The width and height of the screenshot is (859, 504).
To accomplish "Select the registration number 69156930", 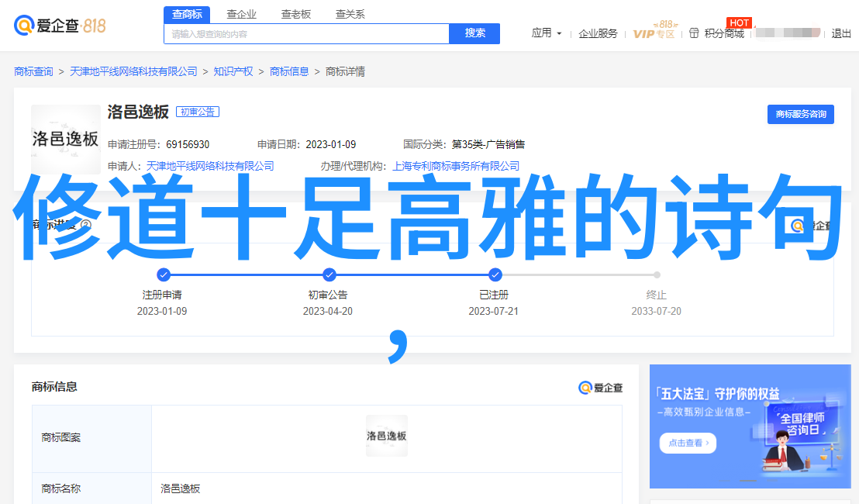I will tap(188, 145).
